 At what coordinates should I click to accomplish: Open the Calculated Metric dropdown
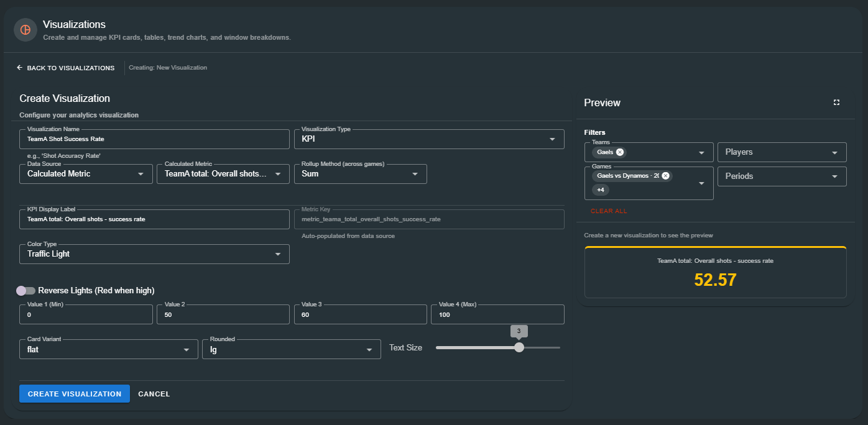click(223, 174)
